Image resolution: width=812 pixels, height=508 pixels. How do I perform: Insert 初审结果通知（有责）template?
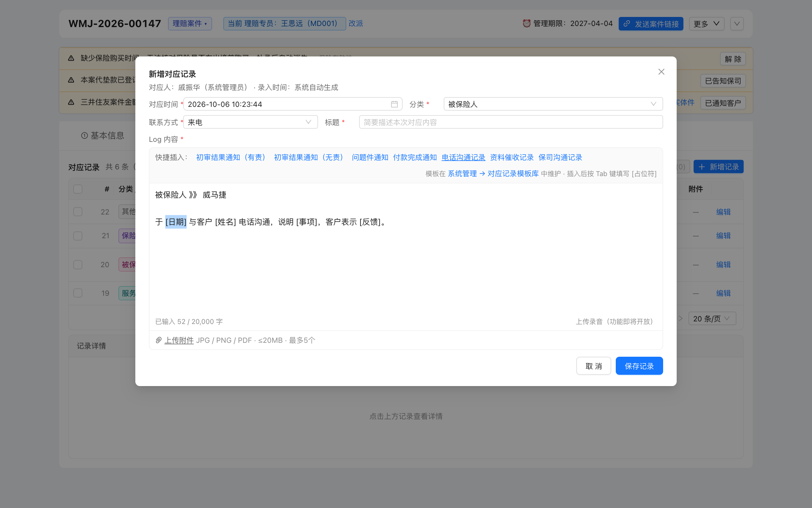pos(232,157)
